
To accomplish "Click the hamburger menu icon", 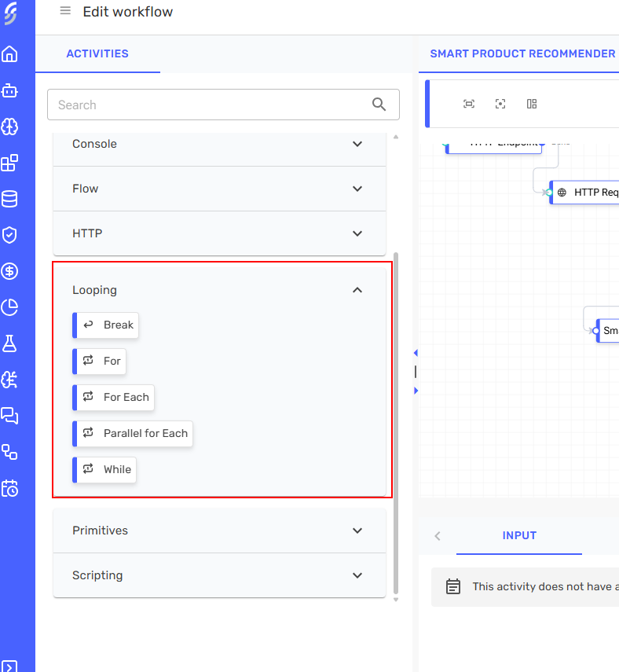I will (65, 11).
